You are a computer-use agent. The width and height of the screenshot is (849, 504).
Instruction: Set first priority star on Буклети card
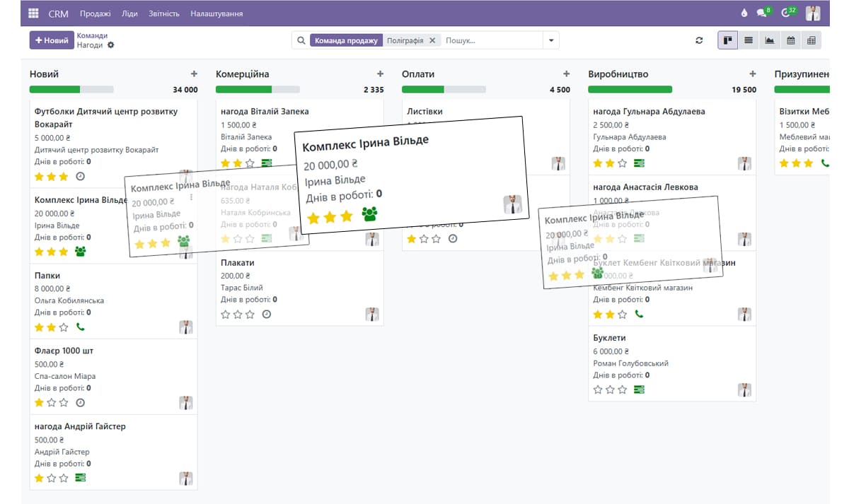(x=599, y=389)
